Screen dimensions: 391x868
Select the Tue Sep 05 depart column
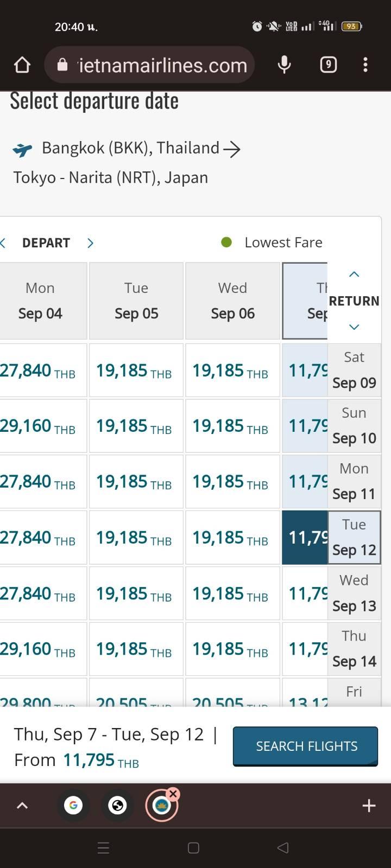pos(136,301)
